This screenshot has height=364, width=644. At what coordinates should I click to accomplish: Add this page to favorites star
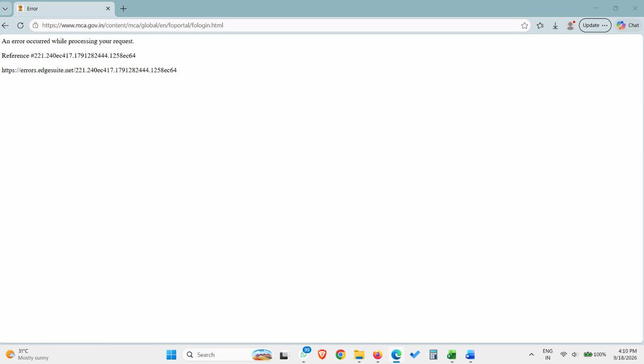coord(524,25)
